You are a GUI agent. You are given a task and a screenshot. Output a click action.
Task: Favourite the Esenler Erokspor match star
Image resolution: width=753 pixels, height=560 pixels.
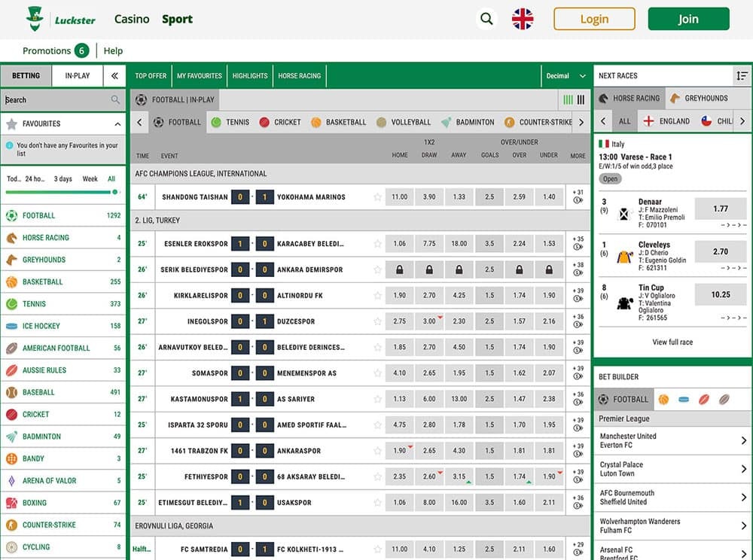[x=377, y=244]
